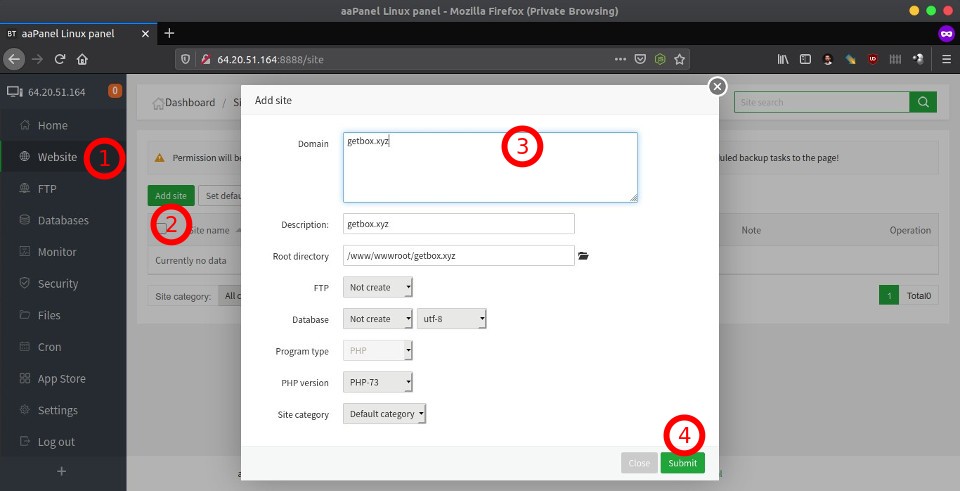Click the uBlock Origin extension icon
Screen dimensions: 960x491
point(873,59)
